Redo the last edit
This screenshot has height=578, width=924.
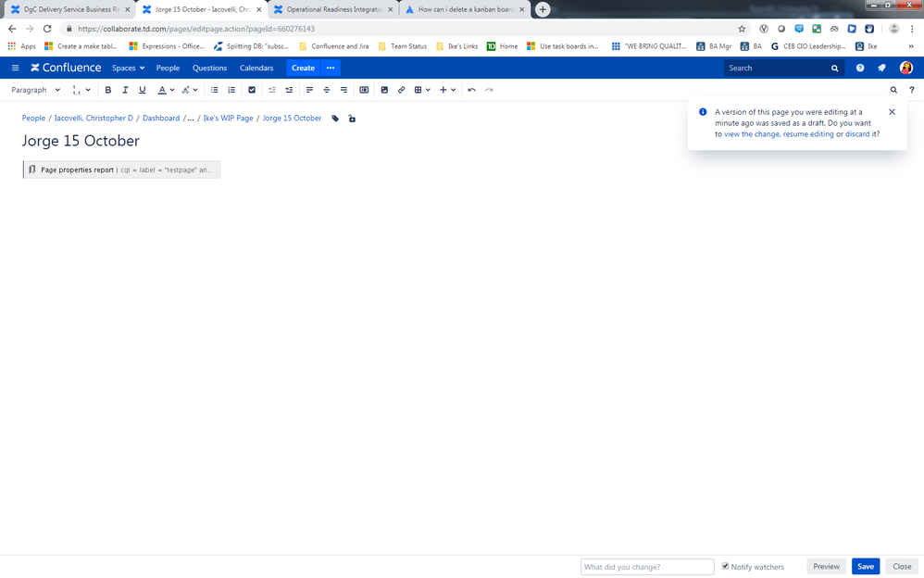pyautogui.click(x=489, y=90)
